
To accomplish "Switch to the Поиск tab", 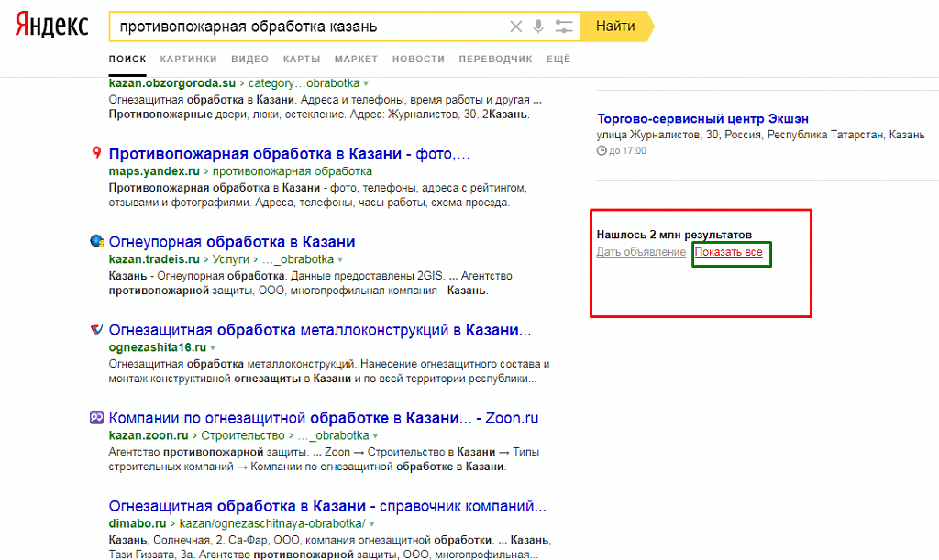I will [x=127, y=60].
